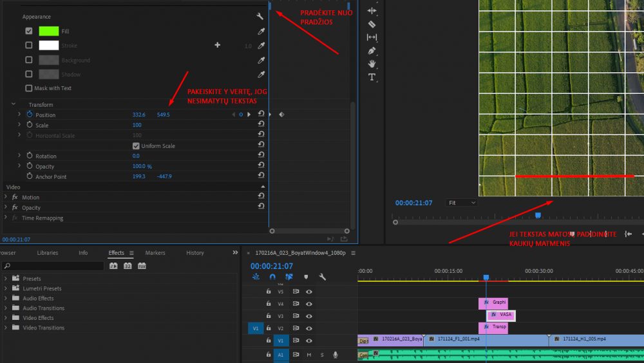The height and width of the screenshot is (363, 644).
Task: Select the Hand tool
Action: pyautogui.click(x=372, y=64)
